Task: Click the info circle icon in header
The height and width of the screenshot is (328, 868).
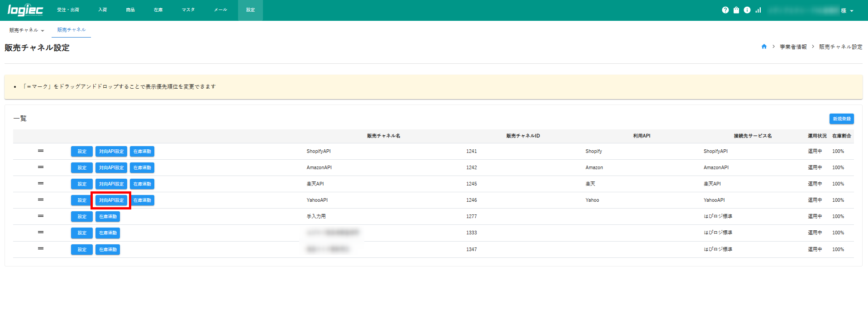Action: [x=747, y=10]
